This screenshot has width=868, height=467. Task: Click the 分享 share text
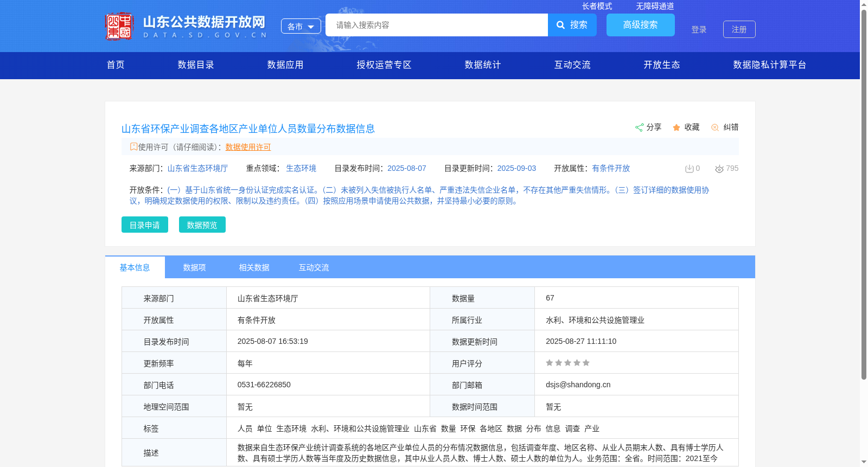click(x=654, y=127)
